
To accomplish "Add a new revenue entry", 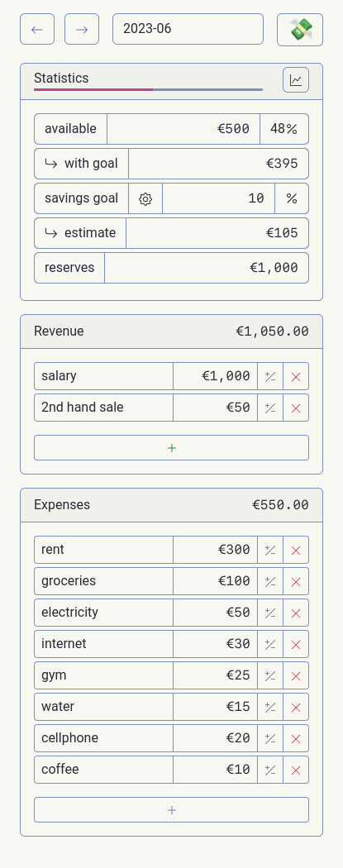I will coord(172,448).
